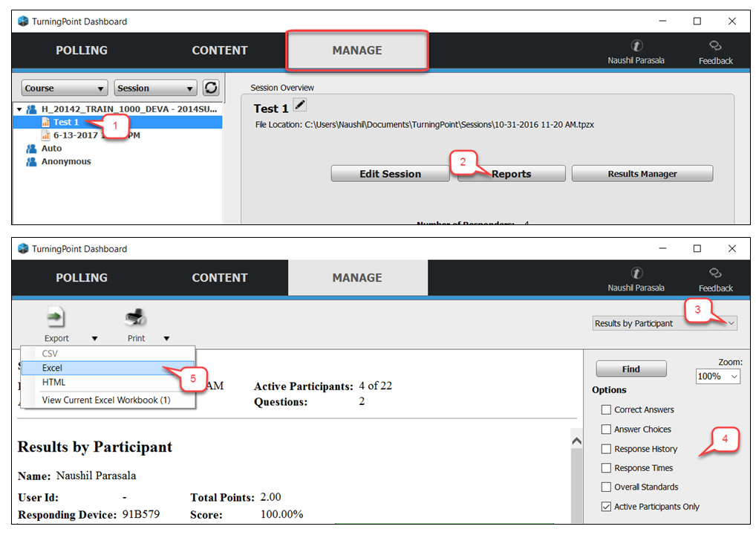Viewport: 756px width, 535px height.
Task: Click the report scrollbar up arrow
Action: 576,441
